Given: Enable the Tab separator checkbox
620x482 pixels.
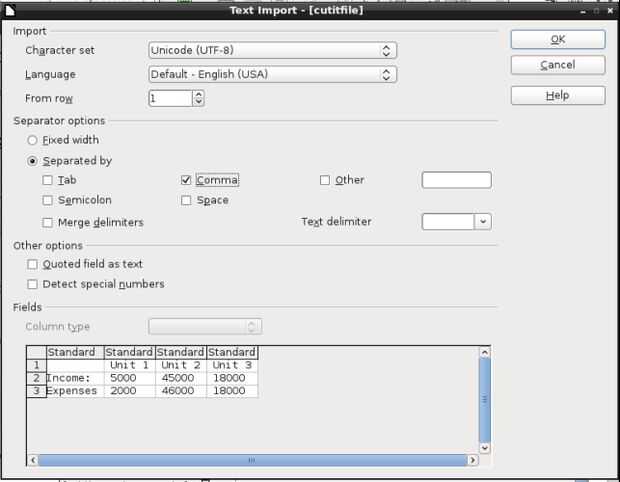Looking at the screenshot, I should 47,180.
